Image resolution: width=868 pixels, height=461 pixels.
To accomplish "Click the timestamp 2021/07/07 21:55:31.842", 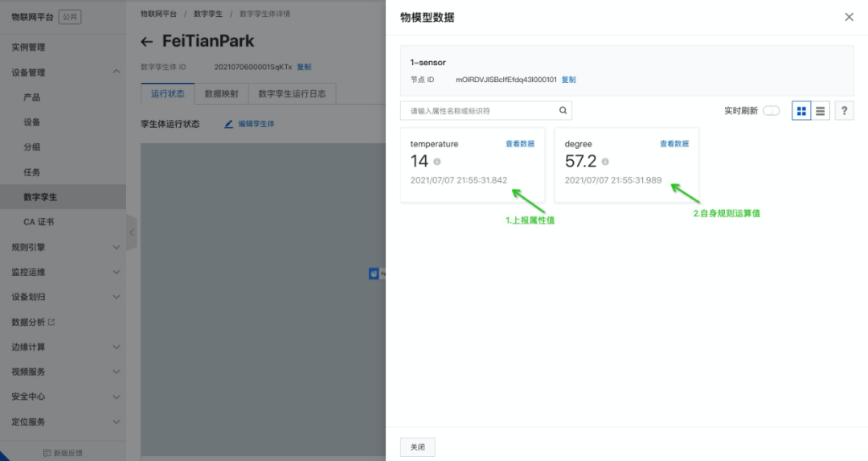I will (x=458, y=180).
